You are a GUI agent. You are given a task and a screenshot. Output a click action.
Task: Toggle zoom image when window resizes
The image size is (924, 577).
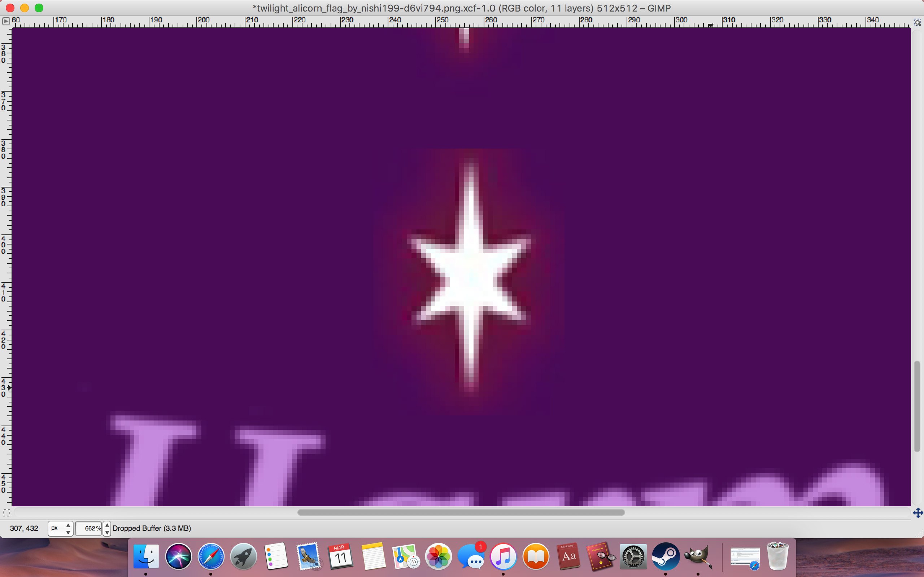point(917,22)
